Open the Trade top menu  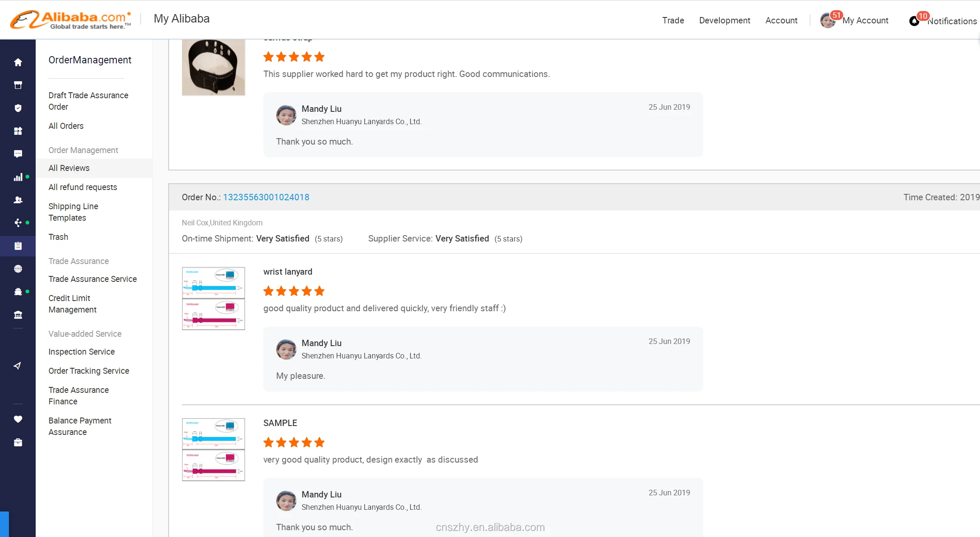(x=673, y=20)
